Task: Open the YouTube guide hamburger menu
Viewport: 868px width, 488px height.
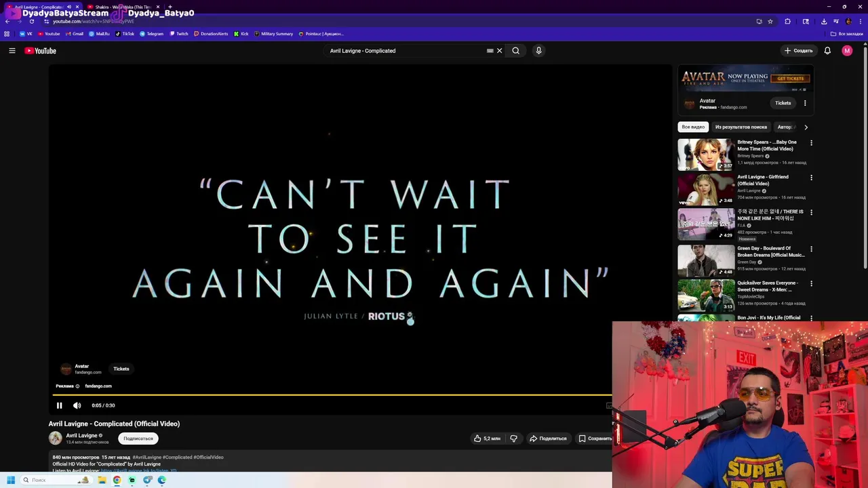Action: point(12,51)
